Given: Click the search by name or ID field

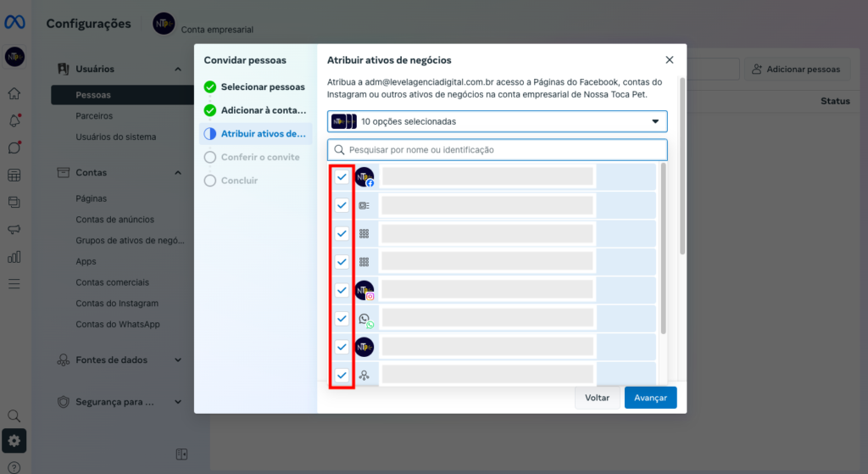Looking at the screenshot, I should click(497, 149).
